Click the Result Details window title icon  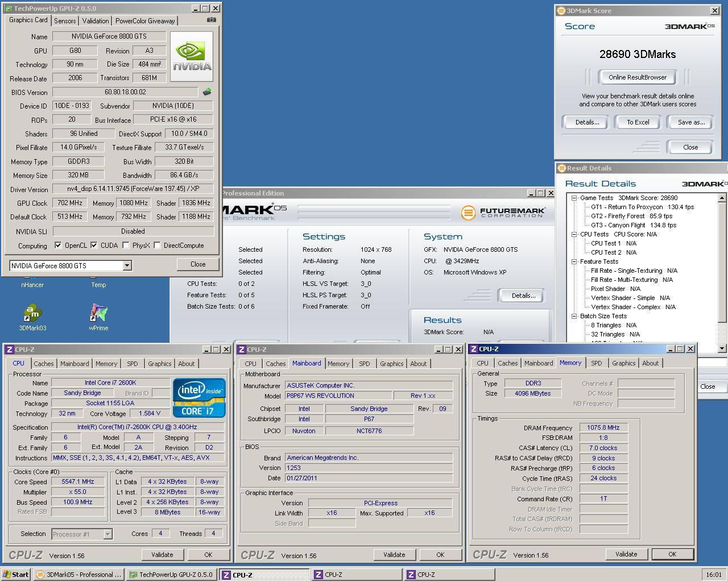(x=562, y=168)
